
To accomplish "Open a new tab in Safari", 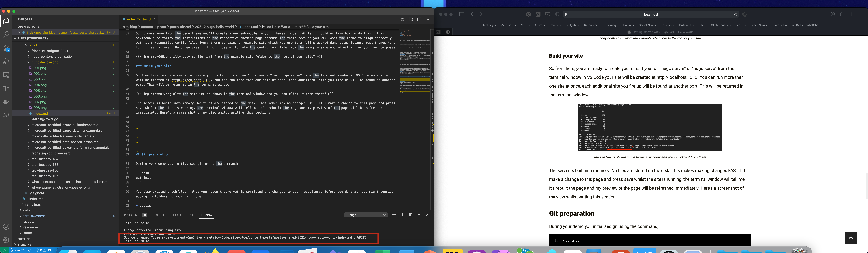I will [851, 14].
